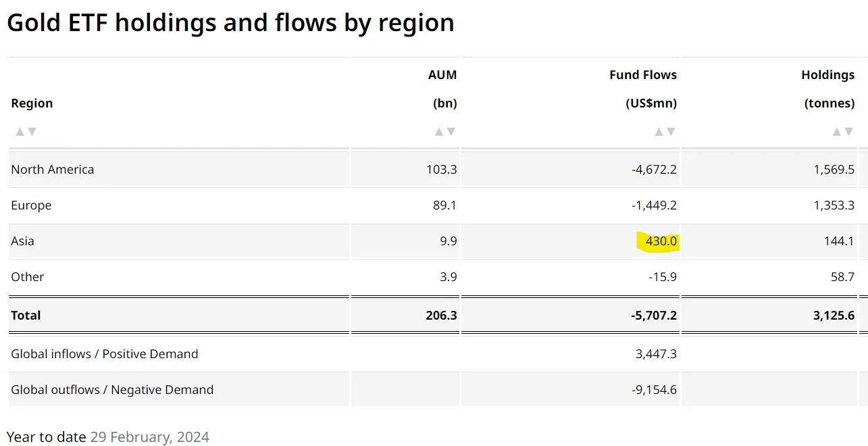Sort Fund Flows column ascending
This screenshot has width=868, height=446.
659,132
